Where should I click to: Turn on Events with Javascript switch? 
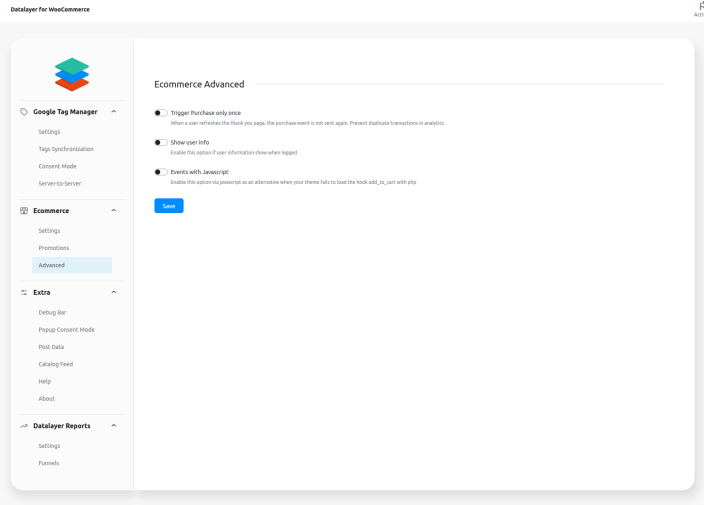(161, 172)
